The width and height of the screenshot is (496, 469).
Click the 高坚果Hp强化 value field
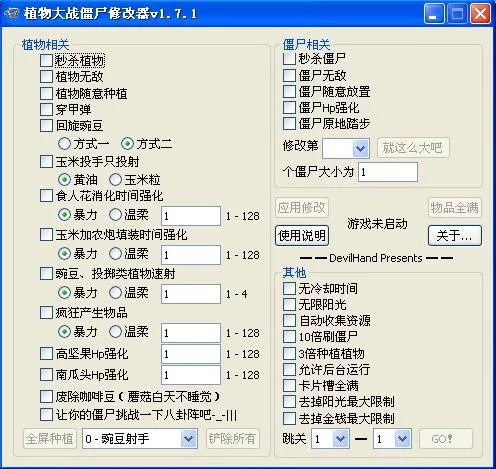(x=191, y=354)
